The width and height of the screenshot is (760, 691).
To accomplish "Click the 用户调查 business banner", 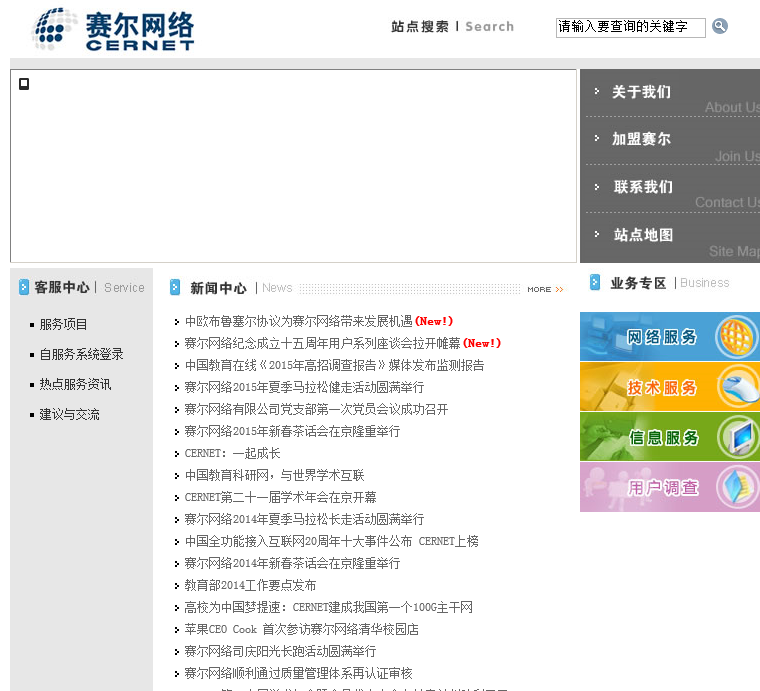I will (670, 487).
